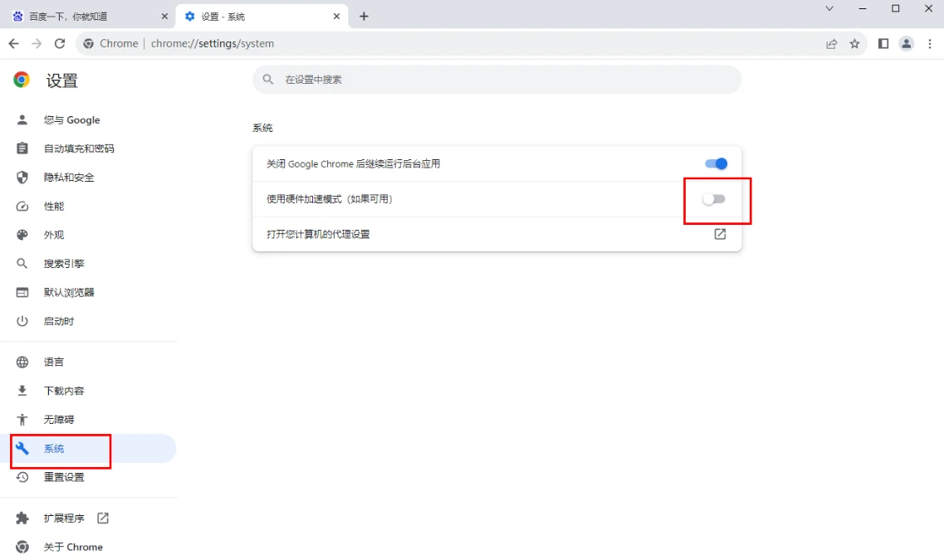Open 扩展程序 extensions link
Viewport: 944px width, 560px height.
(88, 518)
